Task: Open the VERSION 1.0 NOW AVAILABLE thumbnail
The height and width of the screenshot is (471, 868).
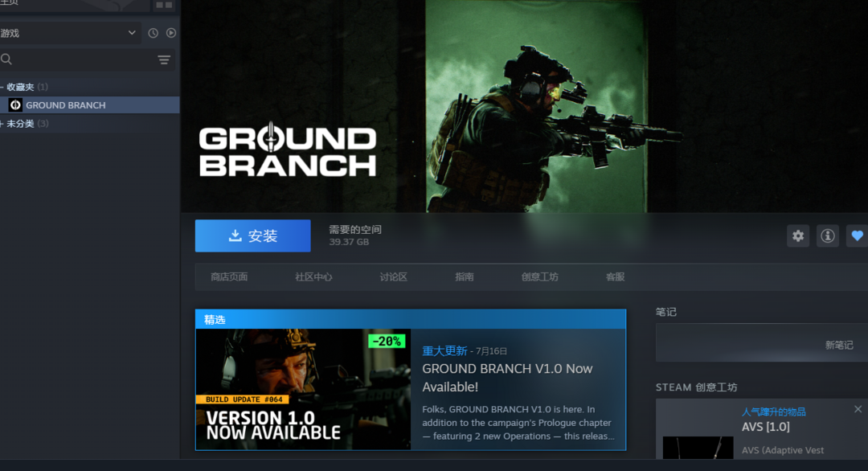Action: click(x=303, y=389)
